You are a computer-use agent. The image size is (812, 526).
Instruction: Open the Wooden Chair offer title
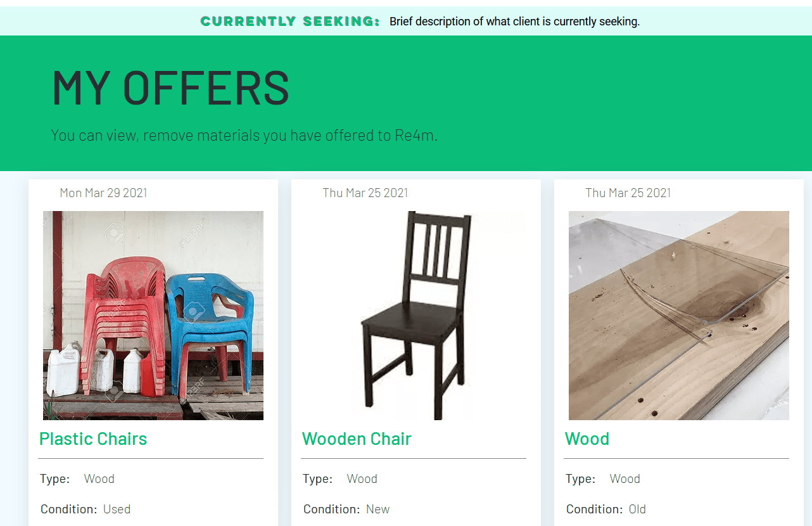click(357, 439)
